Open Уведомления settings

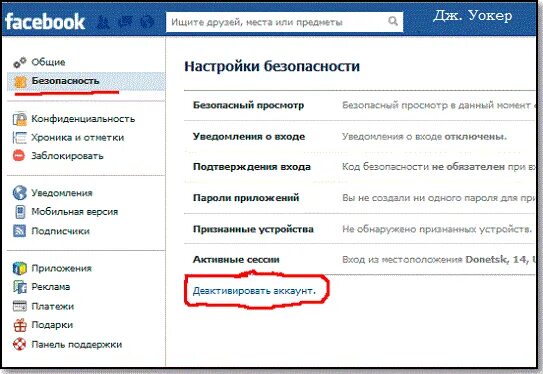pyautogui.click(x=62, y=193)
